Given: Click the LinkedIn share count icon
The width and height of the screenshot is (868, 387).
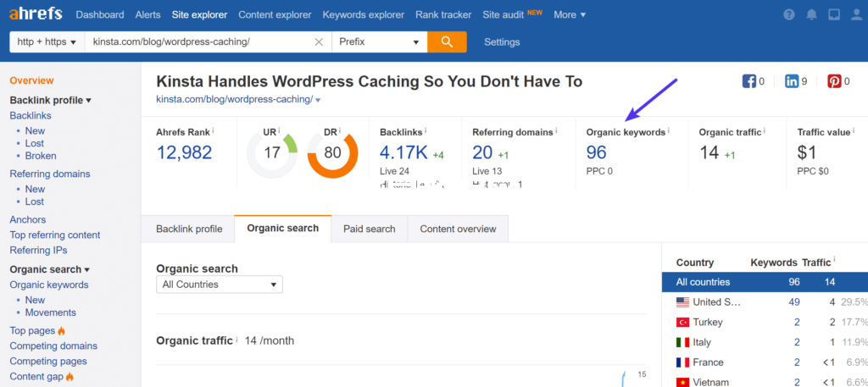Looking at the screenshot, I should [792, 82].
